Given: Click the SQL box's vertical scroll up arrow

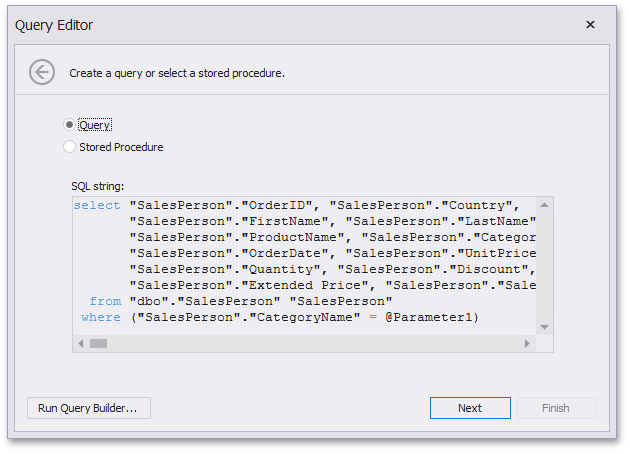Looking at the screenshot, I should 544,205.
